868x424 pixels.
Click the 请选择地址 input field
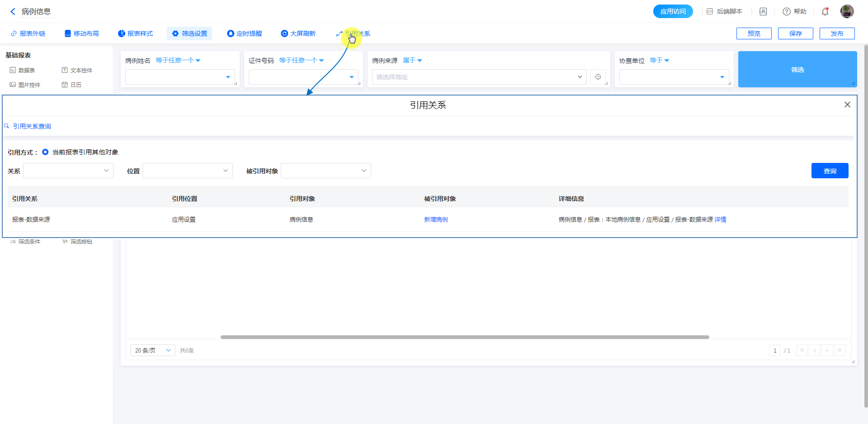(475, 77)
